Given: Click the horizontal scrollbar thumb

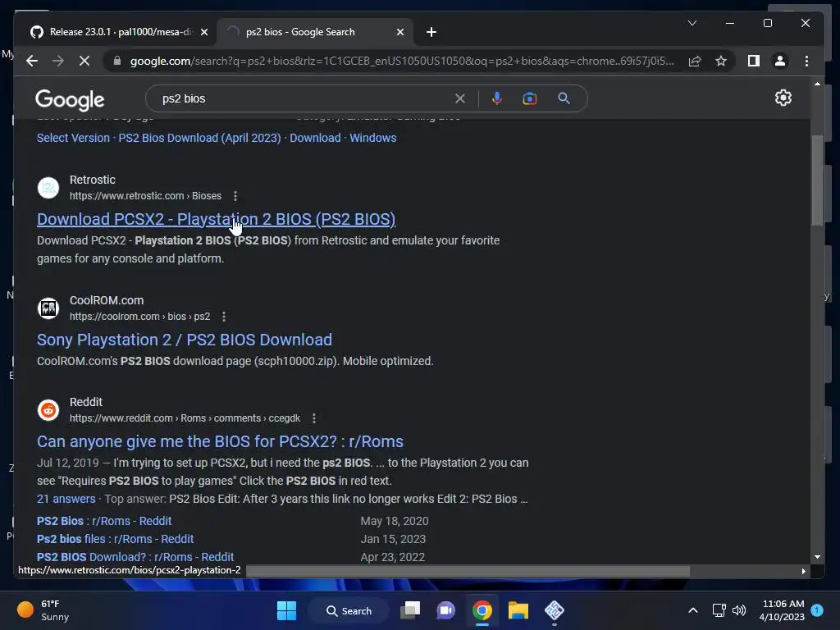Looking at the screenshot, I should tap(468, 571).
